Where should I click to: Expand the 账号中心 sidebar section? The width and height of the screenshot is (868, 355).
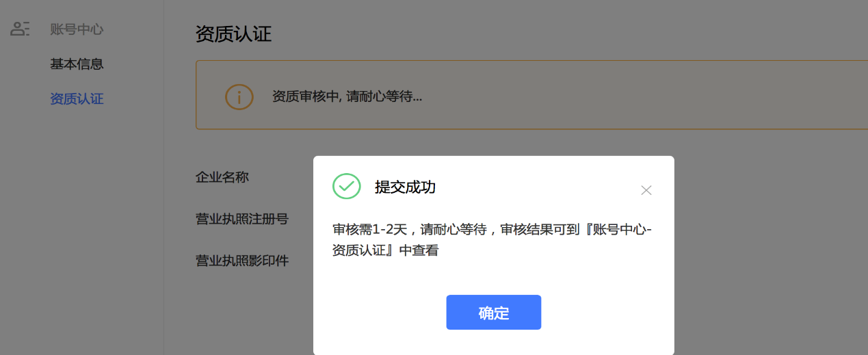(x=77, y=29)
